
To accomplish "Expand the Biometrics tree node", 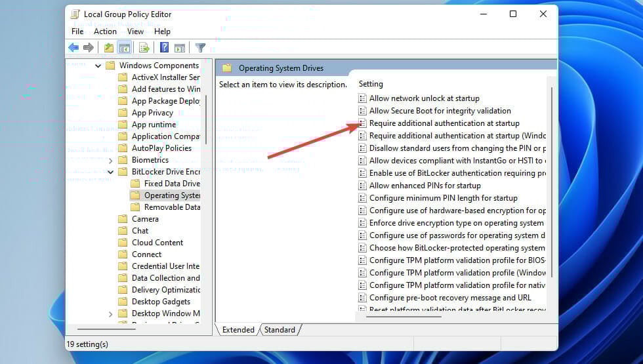I will (x=110, y=160).
